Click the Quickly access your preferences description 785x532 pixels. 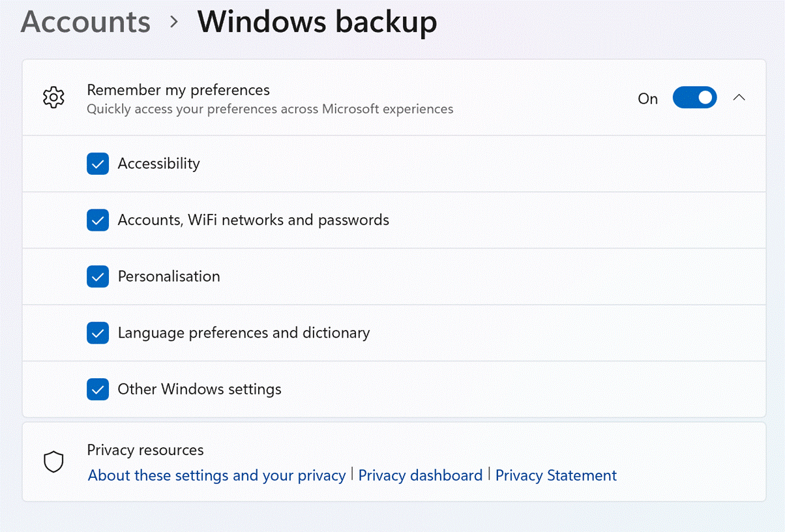(x=270, y=109)
